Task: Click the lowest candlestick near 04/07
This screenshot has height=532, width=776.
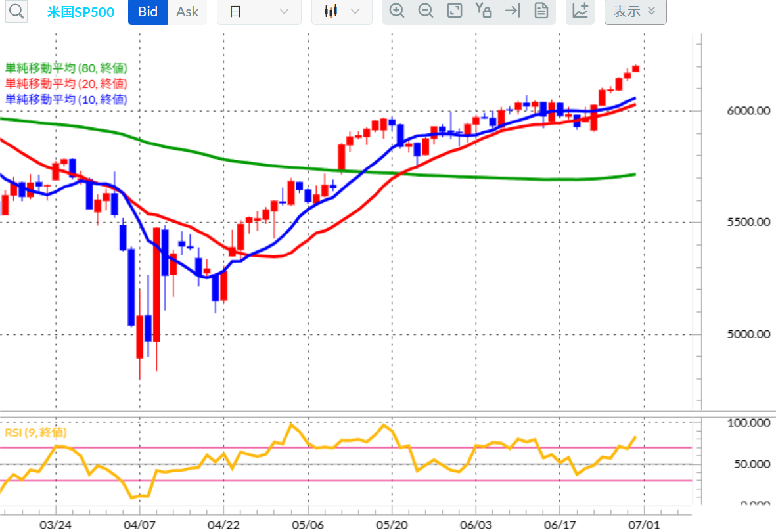Action: [x=139, y=336]
